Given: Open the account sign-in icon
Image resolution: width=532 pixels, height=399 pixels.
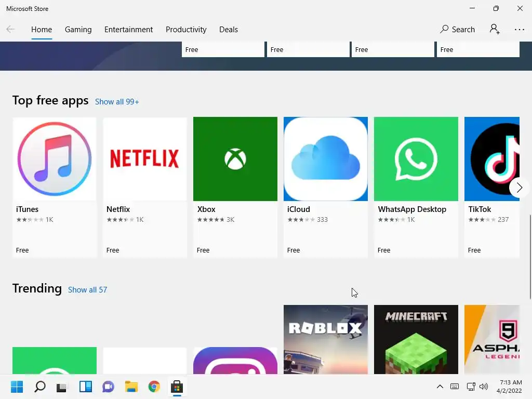Looking at the screenshot, I should tap(495, 29).
